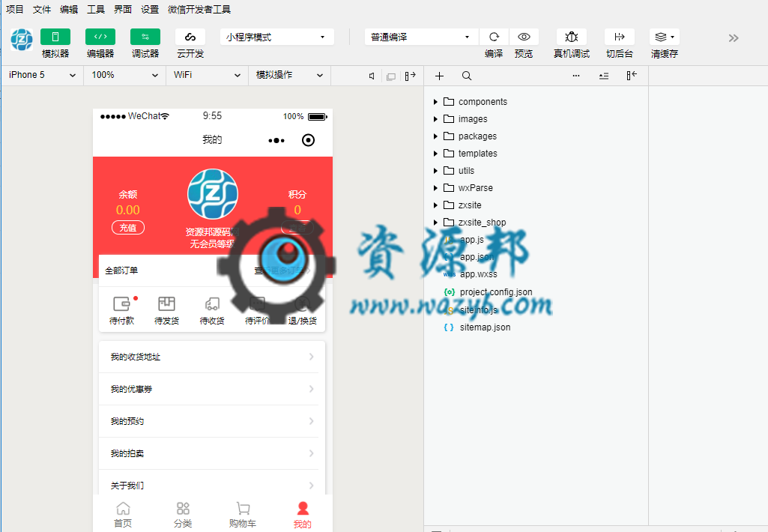Show more toolbar items double chevron
The image size is (768, 532).
(x=734, y=38)
